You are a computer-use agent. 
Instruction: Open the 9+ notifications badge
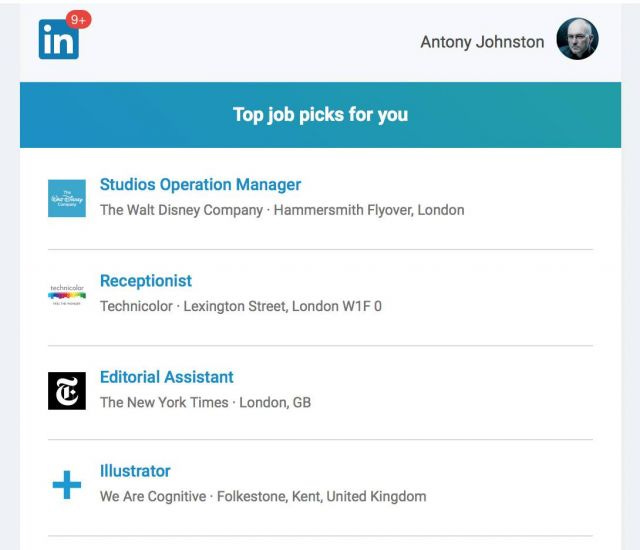coord(78,20)
